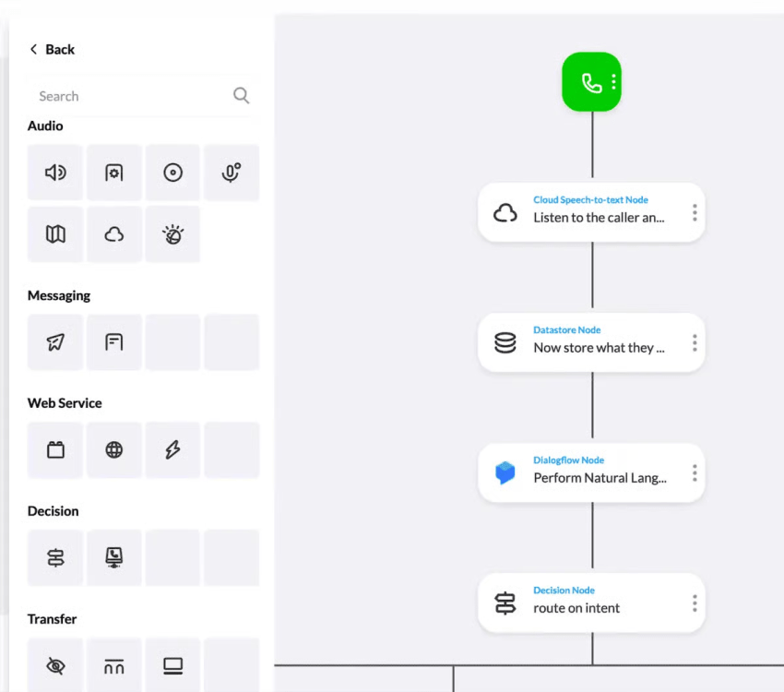Viewport: 784px width, 692px height.
Task: Select the speaker icon in the Audio section
Action: [54, 173]
